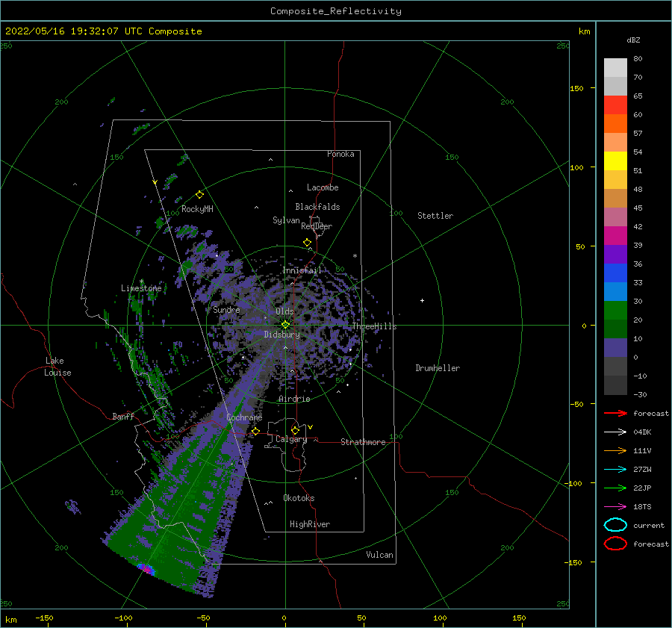Click the Airdrie label

(294, 399)
